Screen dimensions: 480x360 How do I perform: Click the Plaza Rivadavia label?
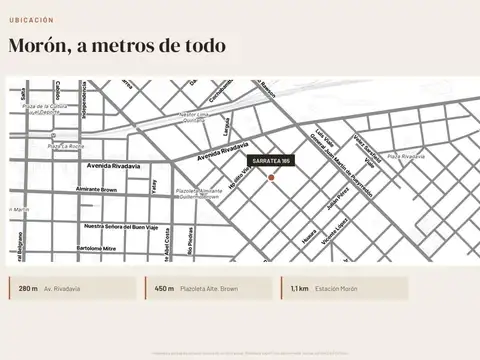tap(406, 156)
